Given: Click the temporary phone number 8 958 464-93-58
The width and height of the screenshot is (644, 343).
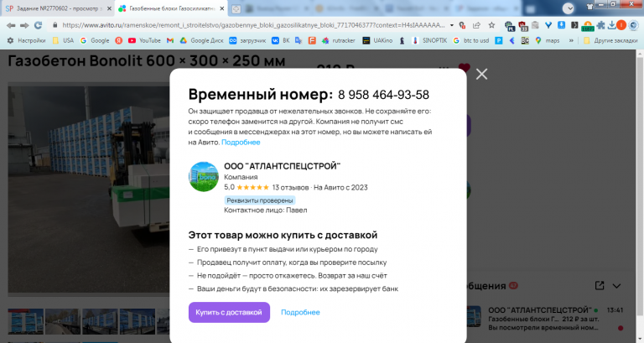Looking at the screenshot, I should point(383,95).
